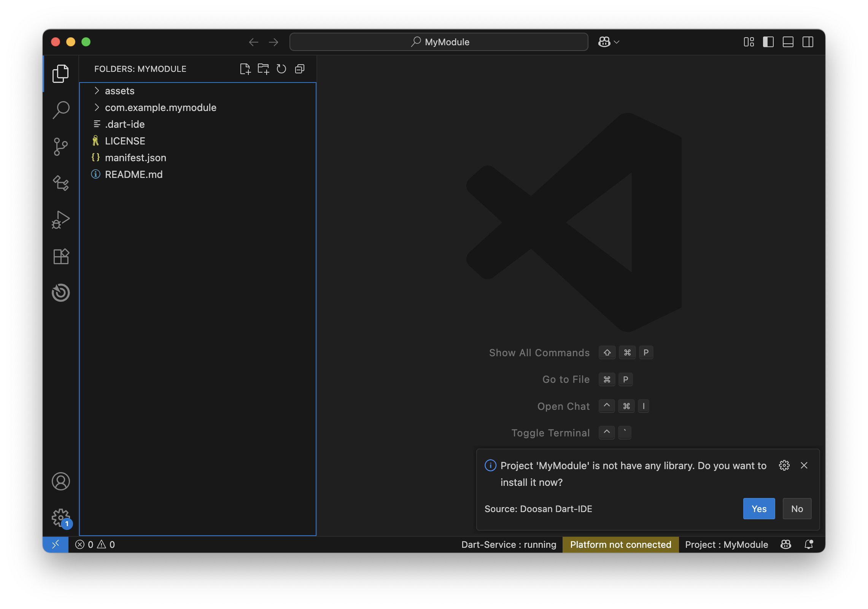Click the Platform not connected status item
The height and width of the screenshot is (609, 868).
click(620, 544)
